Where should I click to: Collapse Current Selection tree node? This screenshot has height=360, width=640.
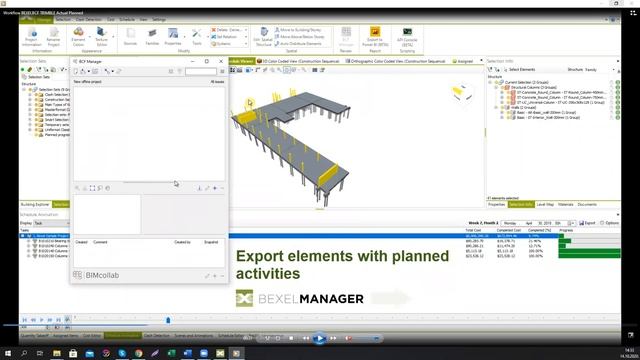pyautogui.click(x=490, y=82)
